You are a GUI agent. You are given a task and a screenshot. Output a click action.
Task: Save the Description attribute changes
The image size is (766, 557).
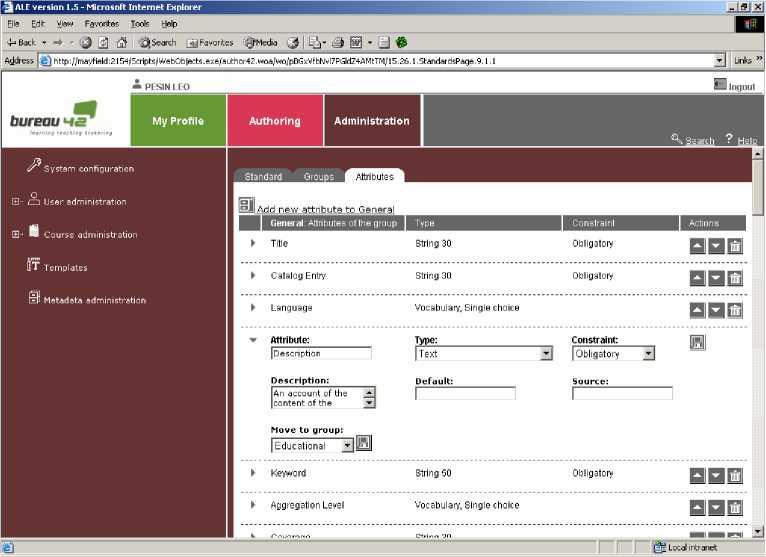(698, 343)
